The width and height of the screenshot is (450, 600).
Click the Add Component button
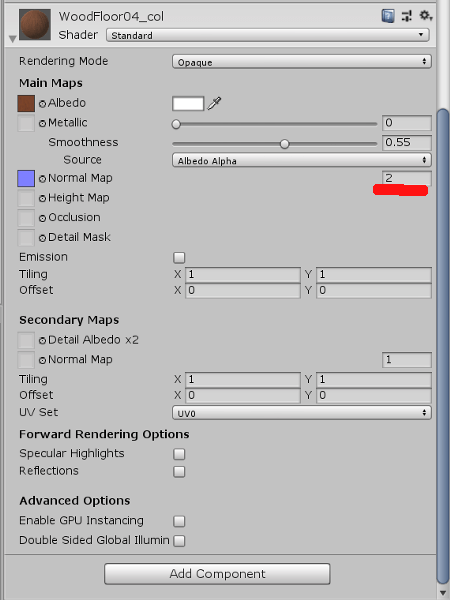(217, 574)
